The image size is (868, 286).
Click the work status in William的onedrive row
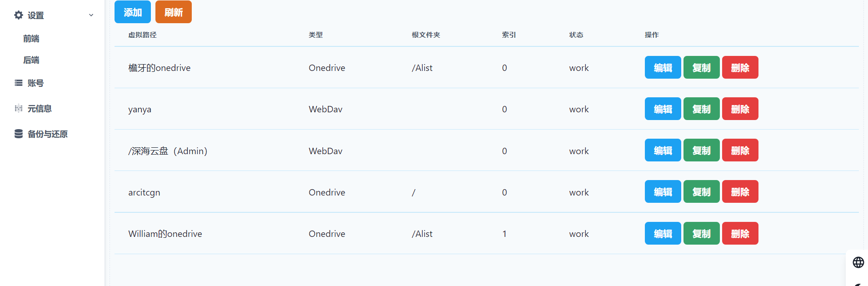click(579, 234)
